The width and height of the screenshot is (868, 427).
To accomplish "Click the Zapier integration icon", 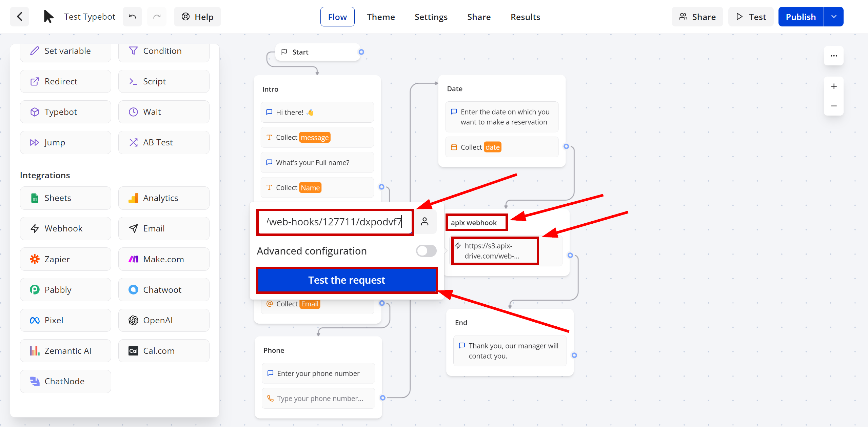I will pyautogui.click(x=35, y=259).
